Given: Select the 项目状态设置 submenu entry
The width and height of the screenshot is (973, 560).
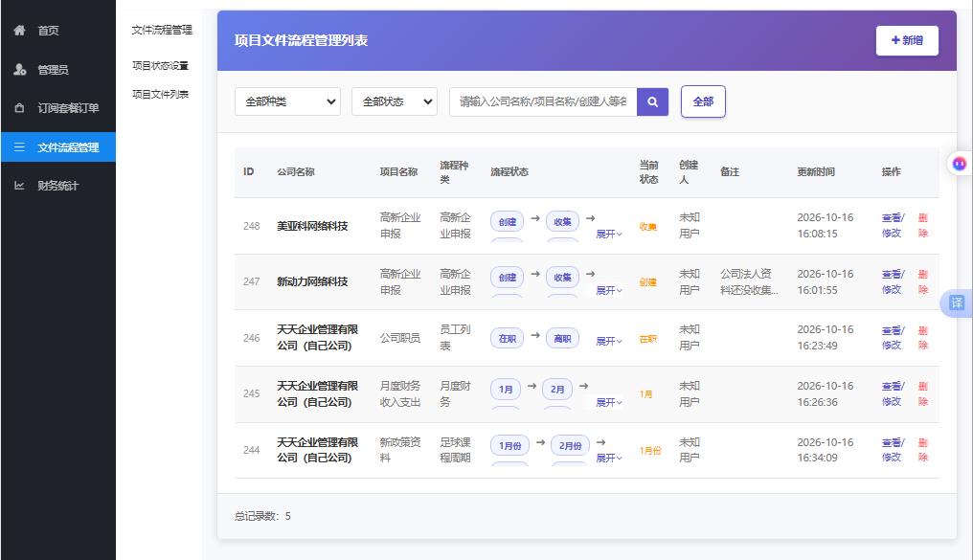Looking at the screenshot, I should click(160, 66).
